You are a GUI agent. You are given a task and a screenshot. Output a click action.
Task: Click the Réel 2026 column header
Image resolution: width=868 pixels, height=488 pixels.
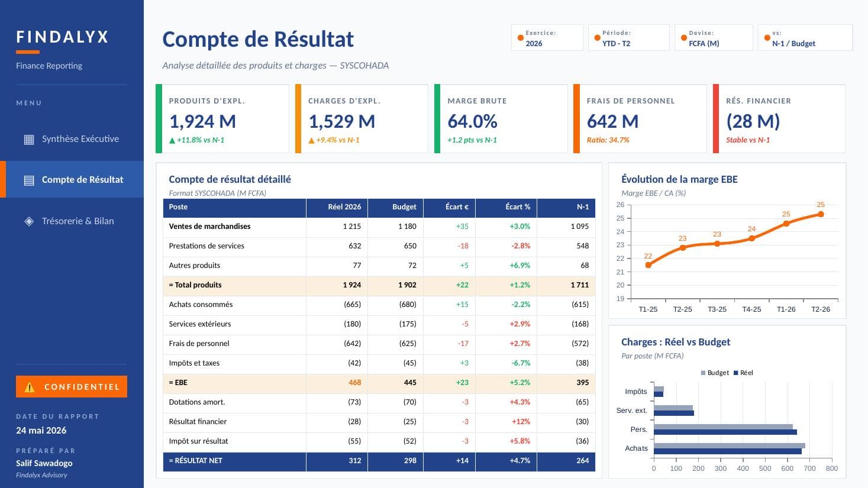coord(337,207)
